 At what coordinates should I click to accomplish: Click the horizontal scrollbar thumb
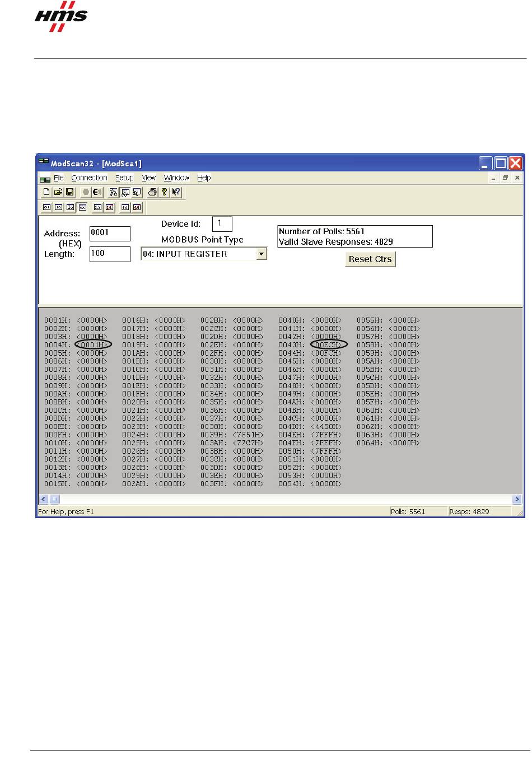click(x=54, y=499)
